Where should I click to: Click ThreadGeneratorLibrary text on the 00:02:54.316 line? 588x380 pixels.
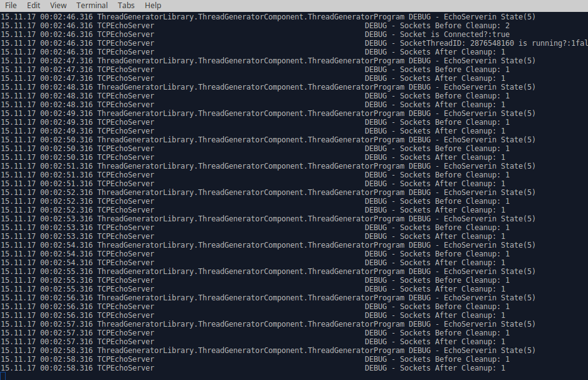click(145, 245)
